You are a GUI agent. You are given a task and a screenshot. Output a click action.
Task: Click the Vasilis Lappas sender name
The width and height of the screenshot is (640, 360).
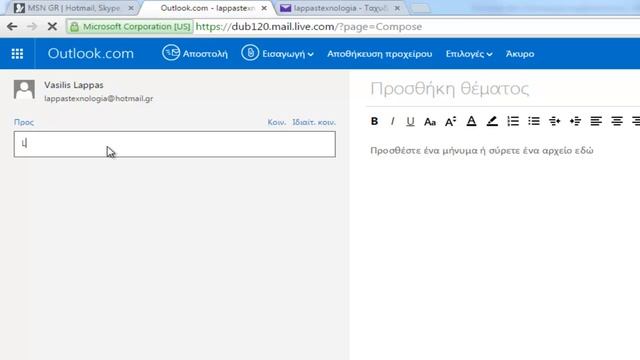74,85
